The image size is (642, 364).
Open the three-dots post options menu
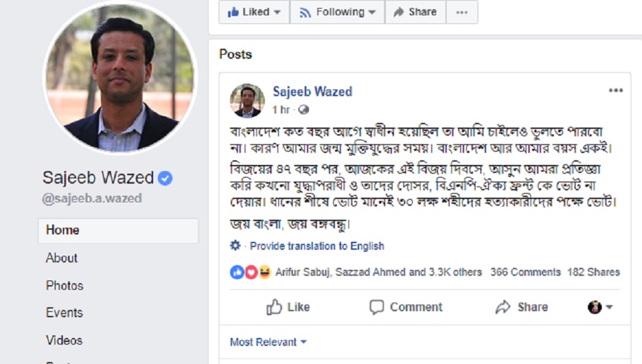pos(615,91)
